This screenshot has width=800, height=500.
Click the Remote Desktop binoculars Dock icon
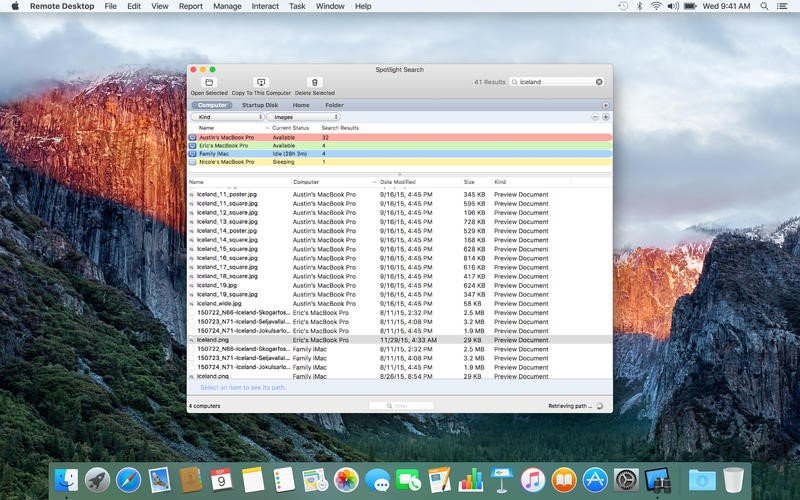tap(657, 480)
